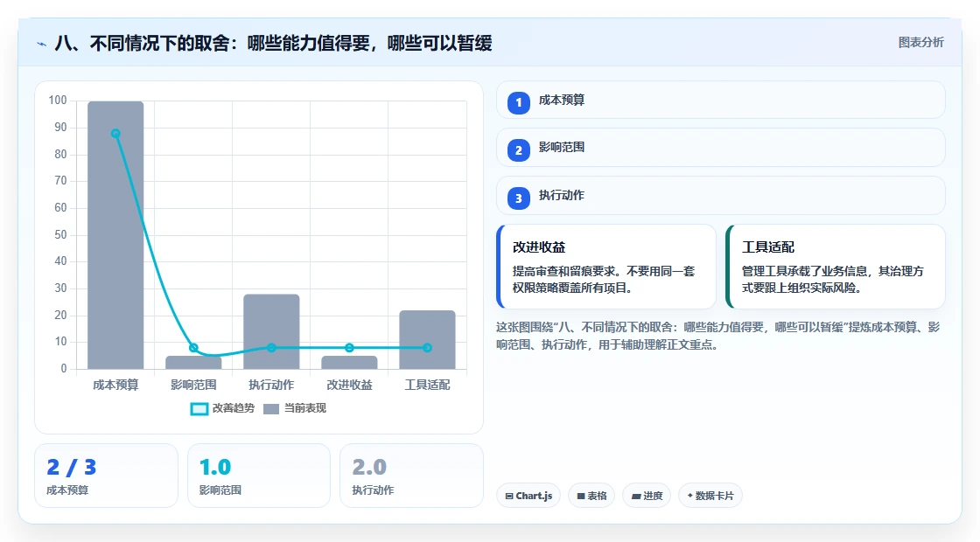Viewport: 980px width, 542px height.
Task: Click trend line point above 执行动作
Action: pyautogui.click(x=271, y=348)
